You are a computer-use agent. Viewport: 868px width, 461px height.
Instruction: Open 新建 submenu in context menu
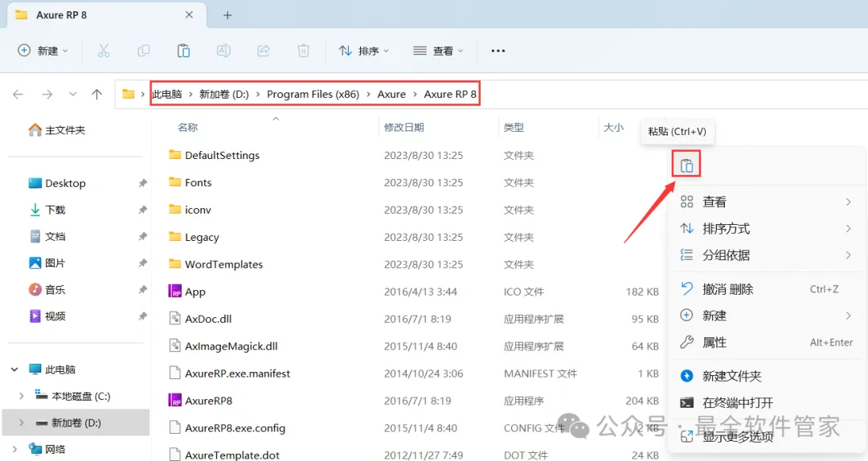point(767,316)
